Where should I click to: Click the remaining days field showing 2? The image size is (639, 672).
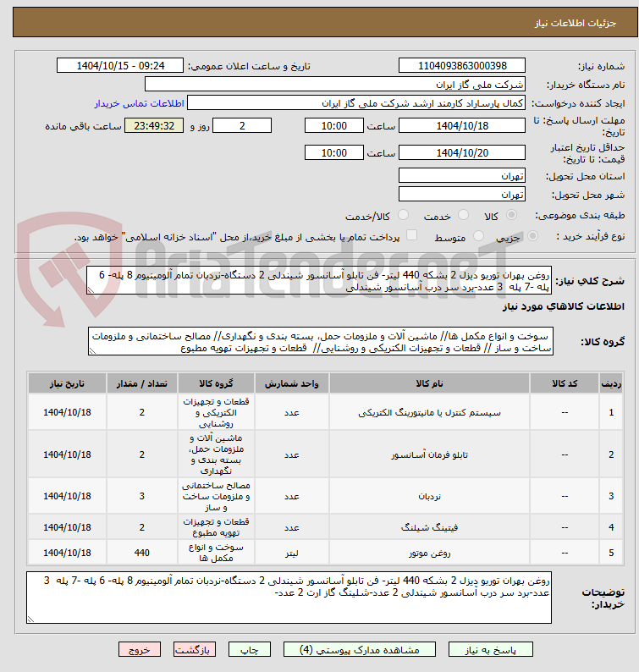242,125
